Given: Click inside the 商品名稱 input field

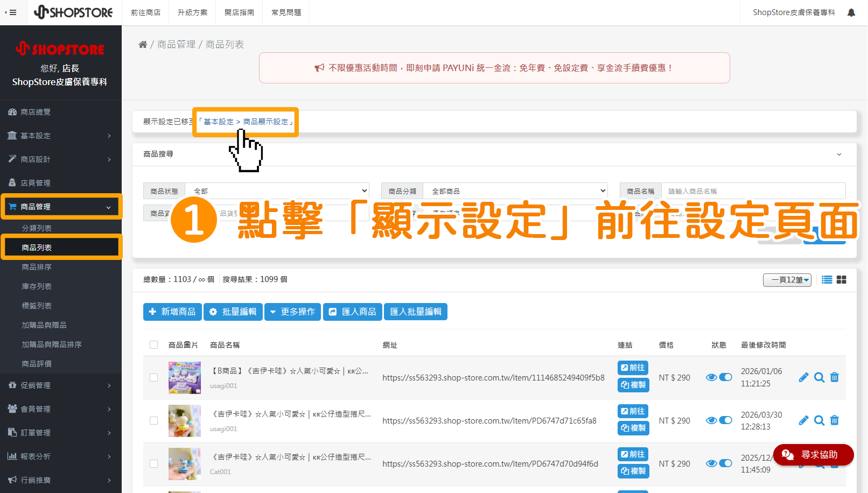Looking at the screenshot, I should click(754, 191).
